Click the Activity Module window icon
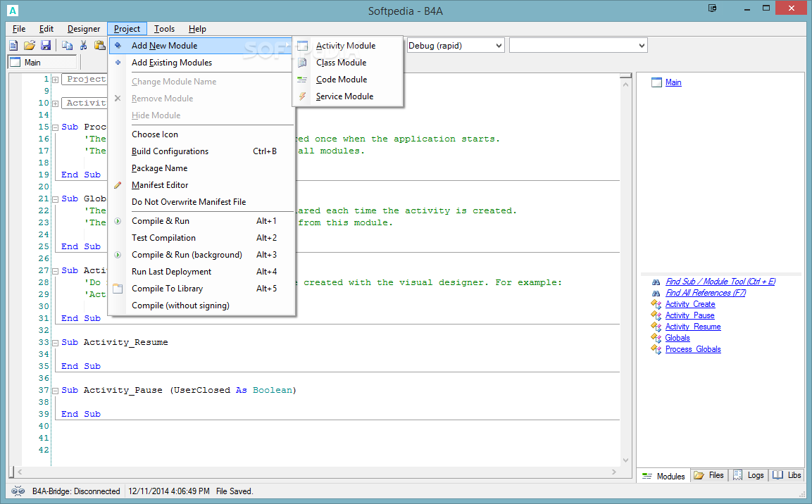Viewport: 812px width, 504px height. pos(302,46)
